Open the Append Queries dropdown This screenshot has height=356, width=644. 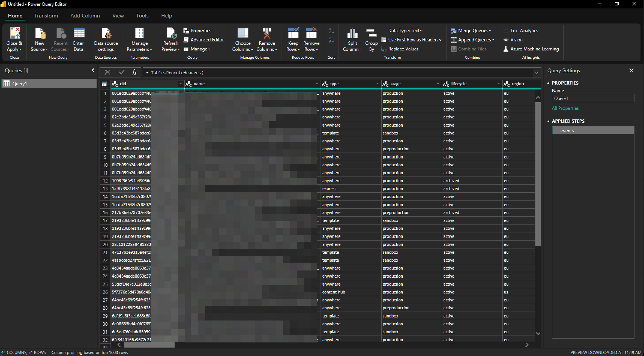click(x=472, y=40)
